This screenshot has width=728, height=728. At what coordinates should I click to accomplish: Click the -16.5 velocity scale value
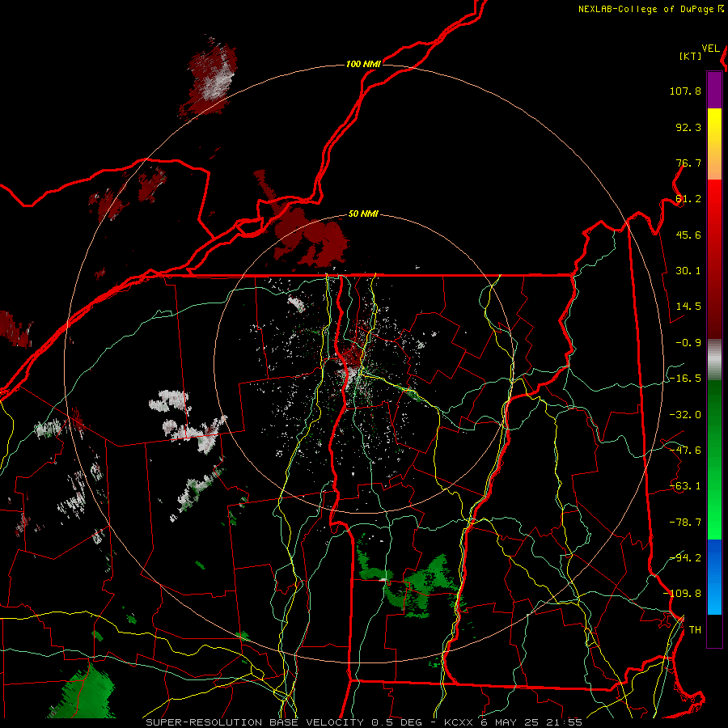[685, 379]
